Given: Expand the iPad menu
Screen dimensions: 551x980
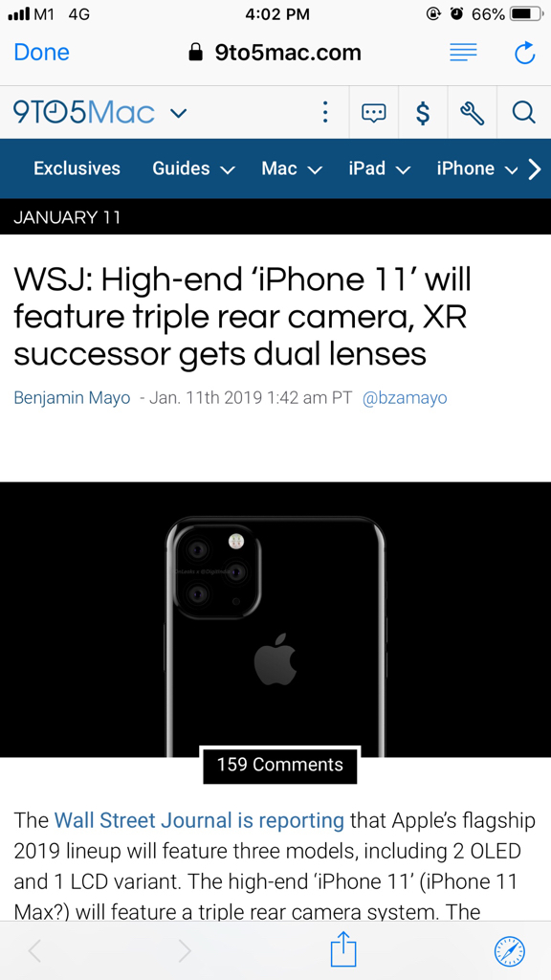Looking at the screenshot, I should 379,168.
